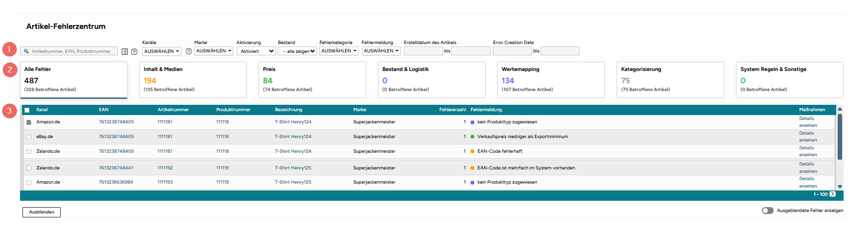The width and height of the screenshot is (868, 237).
Task: Click the help icon next to the list icon
Action: coord(134,51)
